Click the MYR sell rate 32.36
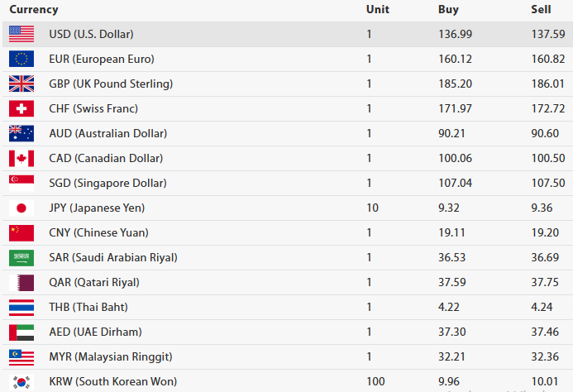The width and height of the screenshot is (573, 392). [546, 356]
